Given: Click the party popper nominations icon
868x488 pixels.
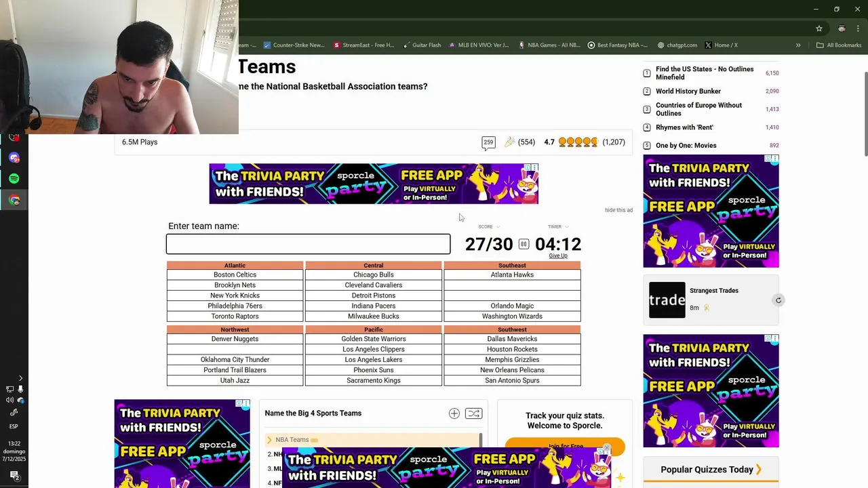Looking at the screenshot, I should pos(509,142).
